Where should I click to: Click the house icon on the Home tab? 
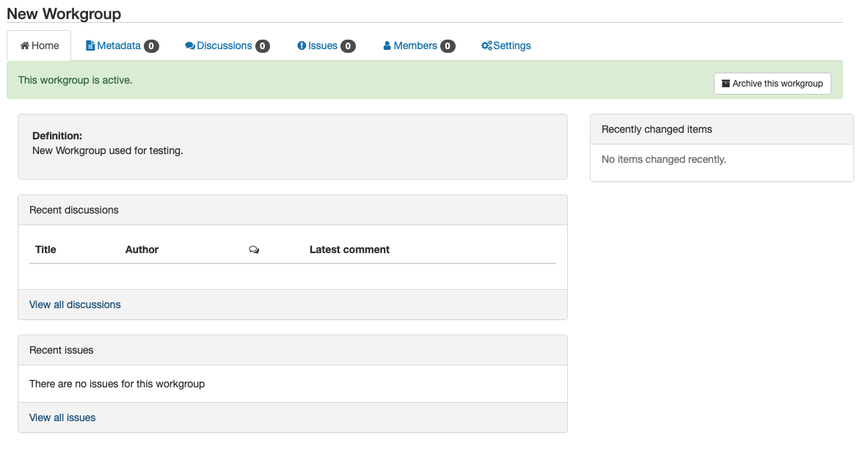pyautogui.click(x=24, y=45)
